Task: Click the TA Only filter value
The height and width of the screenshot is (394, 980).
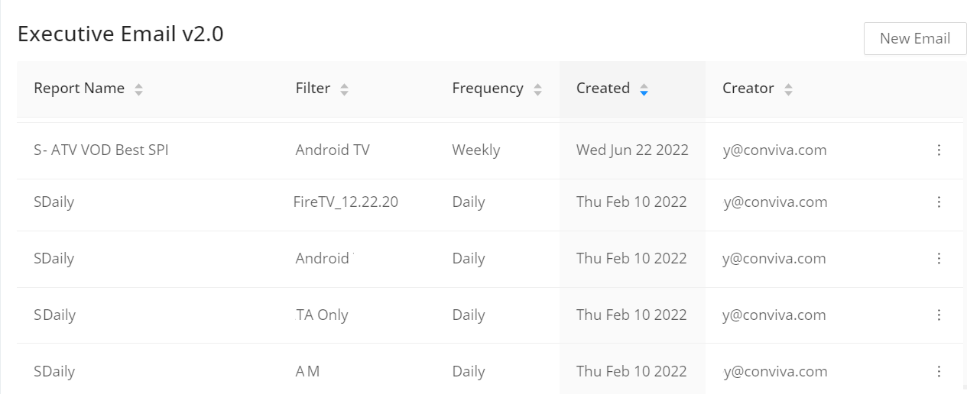Action: [x=322, y=315]
